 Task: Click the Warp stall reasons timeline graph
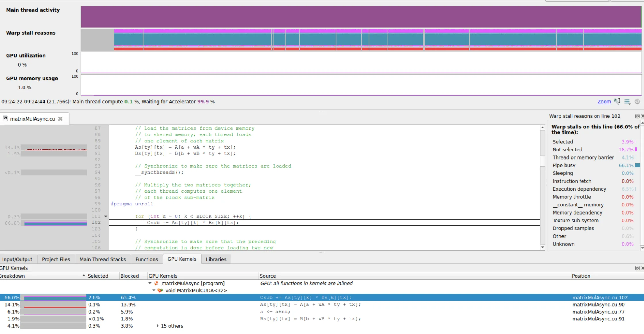[361, 39]
